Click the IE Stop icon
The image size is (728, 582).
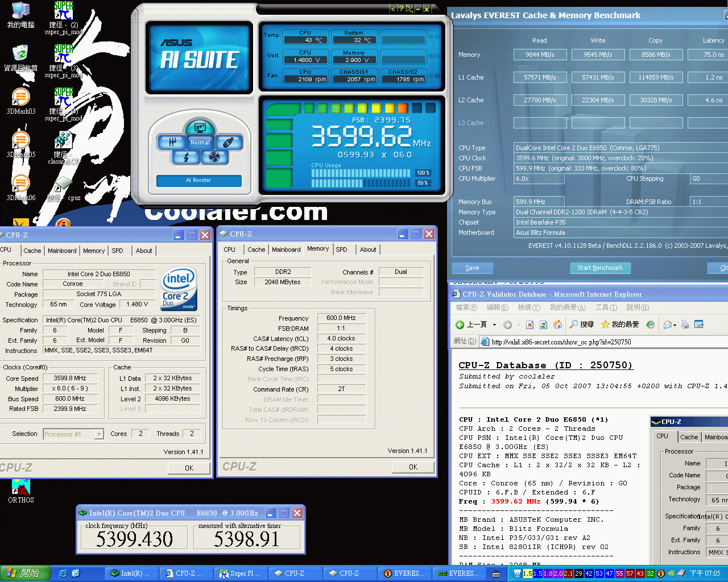pyautogui.click(x=530, y=325)
